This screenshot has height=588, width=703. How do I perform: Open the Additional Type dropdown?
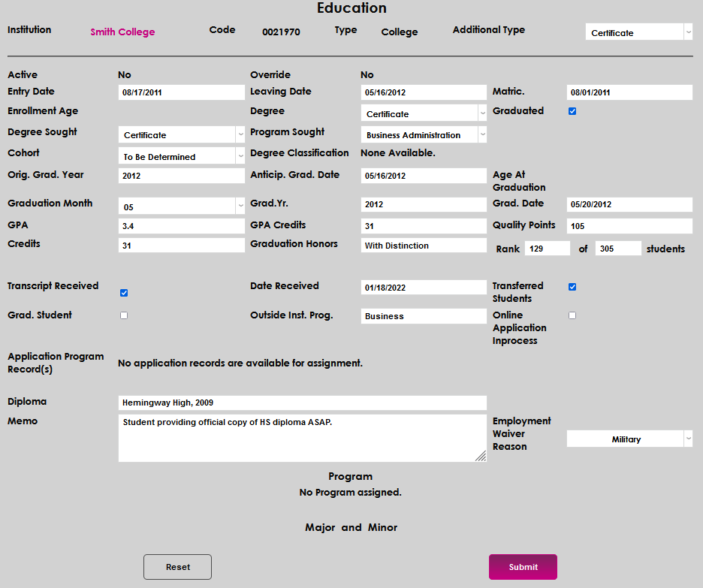point(638,32)
